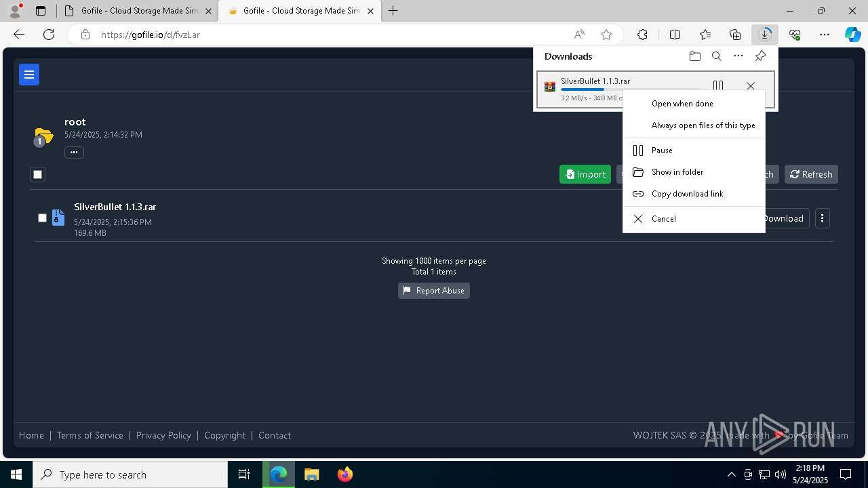
Task: Open the Collections icon in toolbar
Action: point(735,35)
